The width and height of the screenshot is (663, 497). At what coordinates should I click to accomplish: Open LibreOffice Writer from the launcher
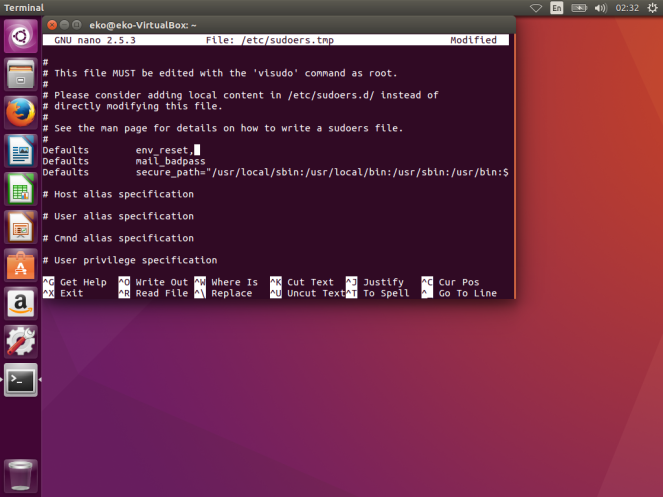coord(20,151)
